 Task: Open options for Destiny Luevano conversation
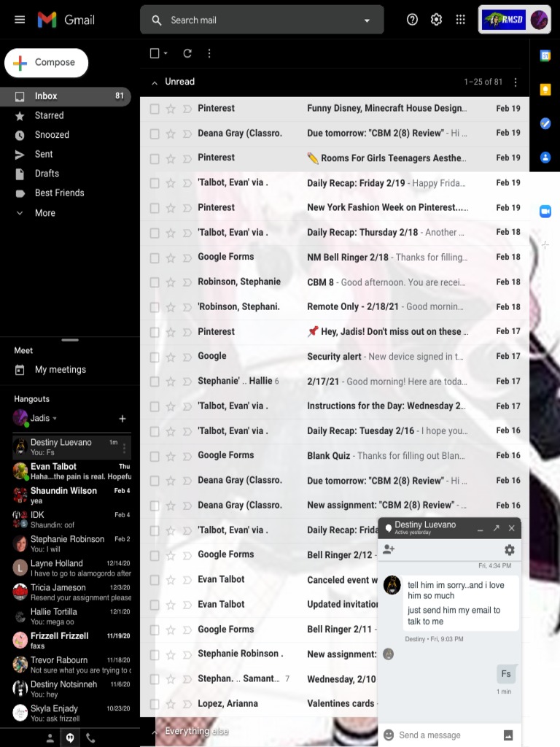124,448
